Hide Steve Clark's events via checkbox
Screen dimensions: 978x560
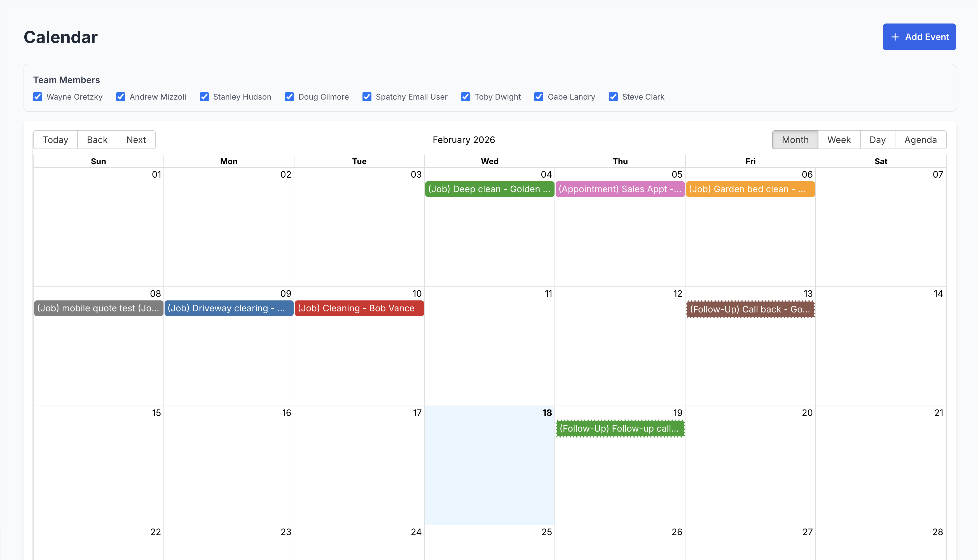(x=613, y=97)
